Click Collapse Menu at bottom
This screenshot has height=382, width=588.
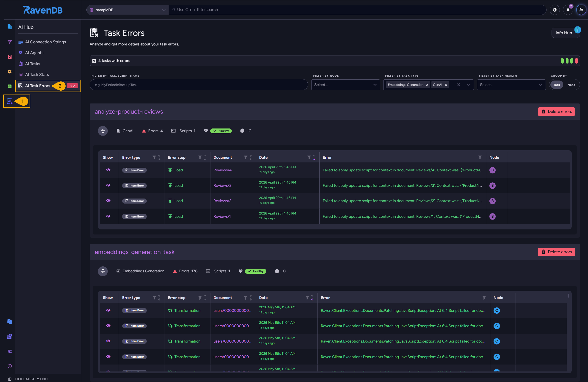[x=28, y=379]
